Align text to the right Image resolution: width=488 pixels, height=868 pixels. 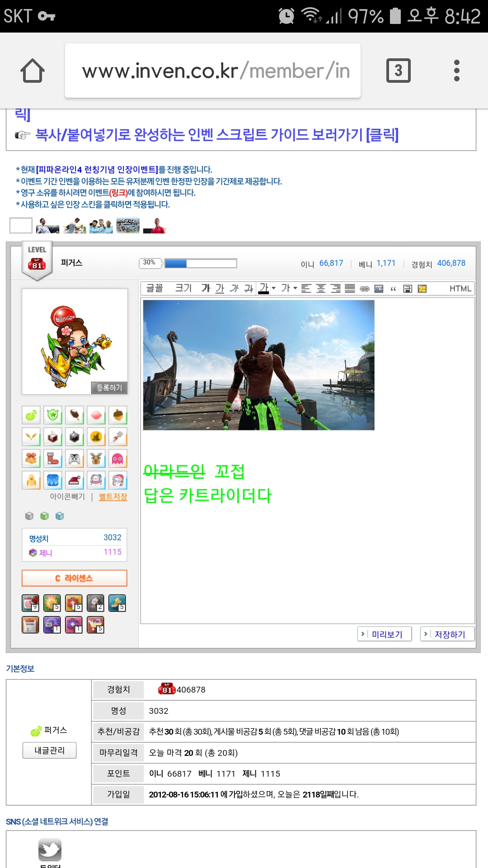point(335,288)
